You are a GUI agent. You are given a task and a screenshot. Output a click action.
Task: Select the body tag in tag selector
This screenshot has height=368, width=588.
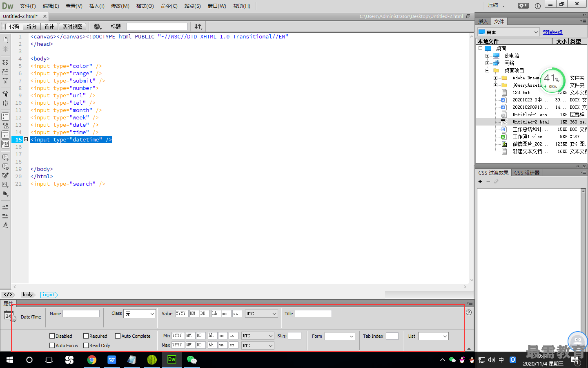(28, 294)
